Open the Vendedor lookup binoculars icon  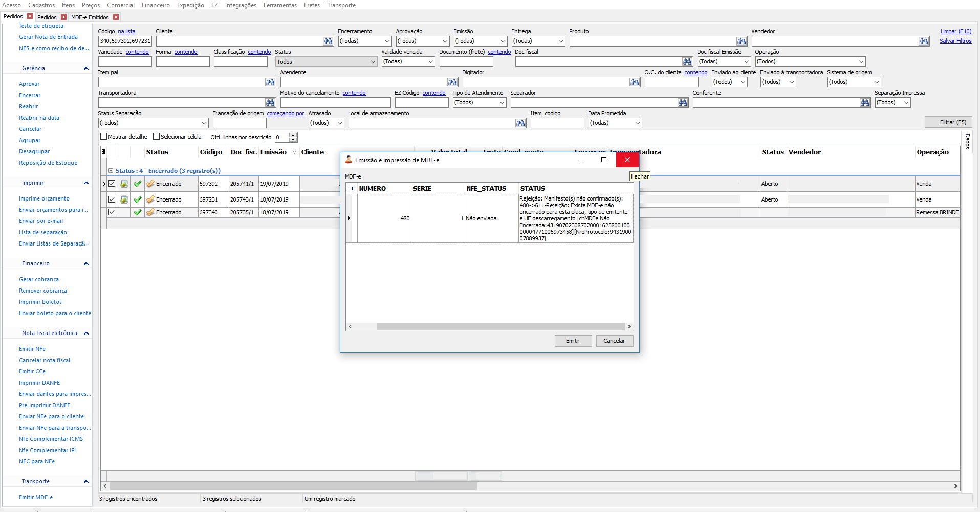(924, 41)
